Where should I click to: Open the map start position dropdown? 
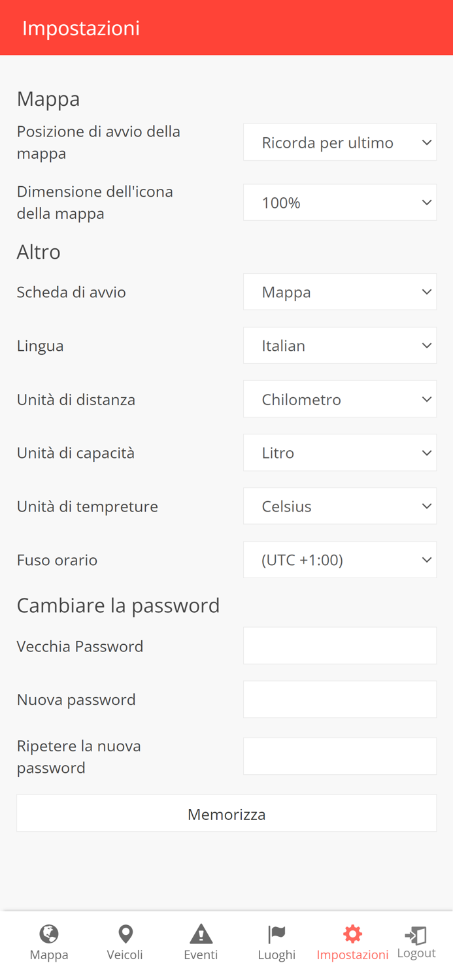pos(340,142)
